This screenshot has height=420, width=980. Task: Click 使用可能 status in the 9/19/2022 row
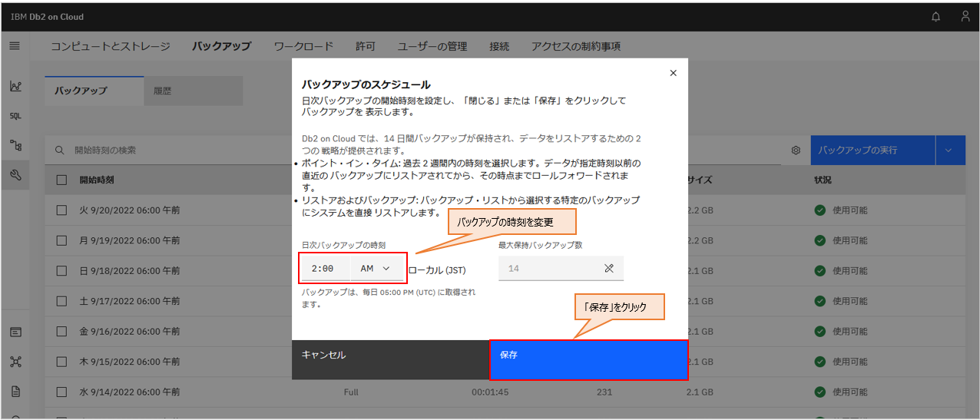coord(850,240)
